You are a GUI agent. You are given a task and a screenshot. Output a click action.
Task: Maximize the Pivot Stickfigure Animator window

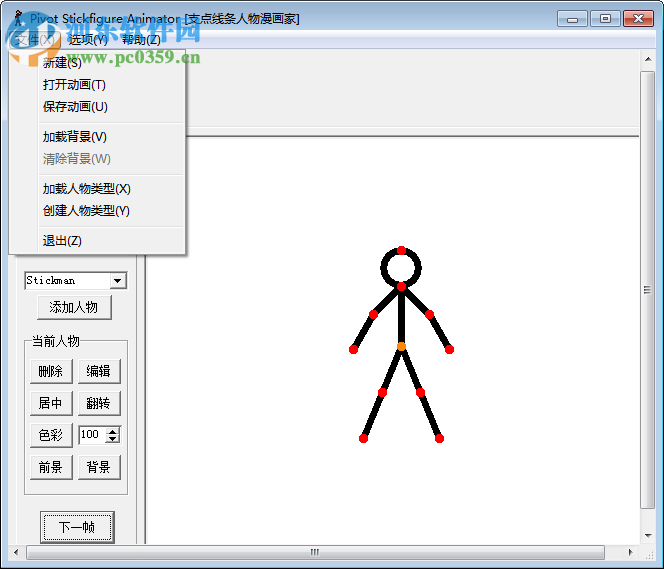coord(605,19)
